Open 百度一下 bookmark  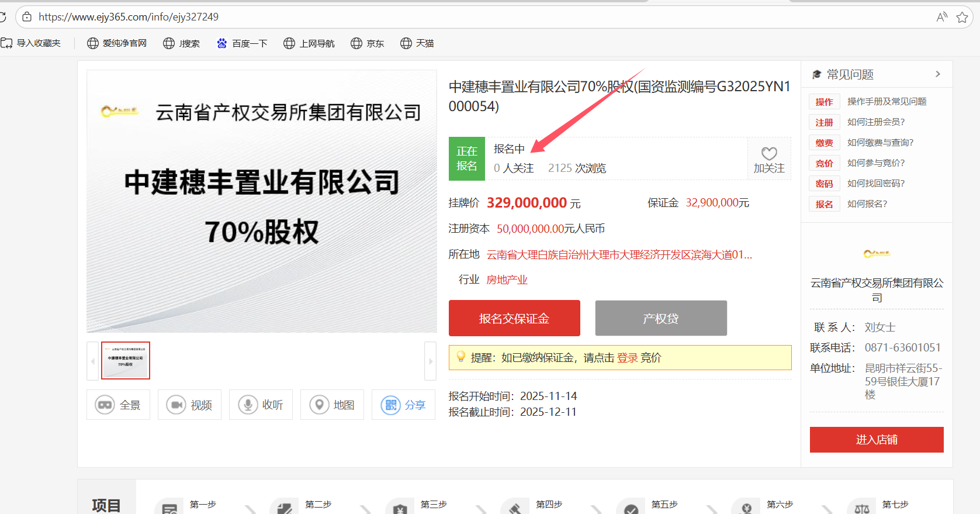242,43
